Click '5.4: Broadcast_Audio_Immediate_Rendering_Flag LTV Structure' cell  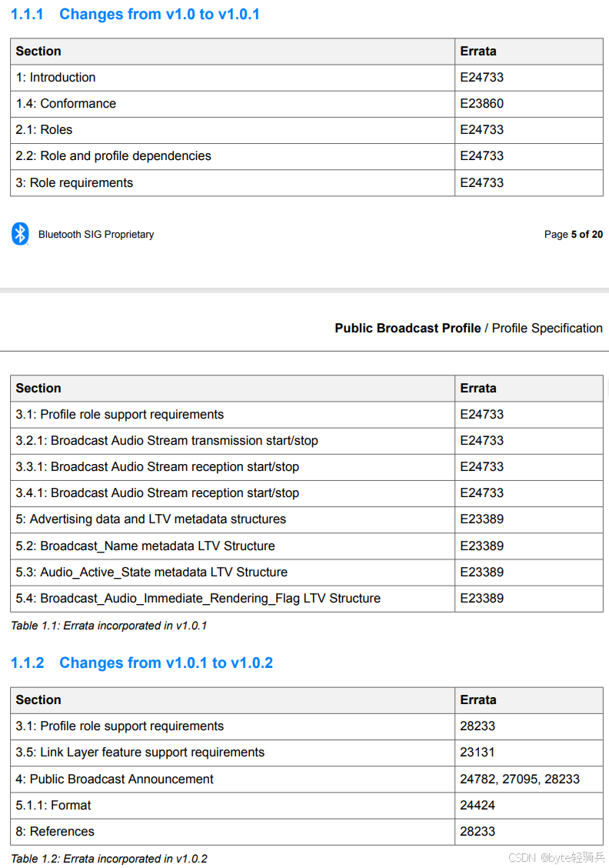(x=232, y=599)
